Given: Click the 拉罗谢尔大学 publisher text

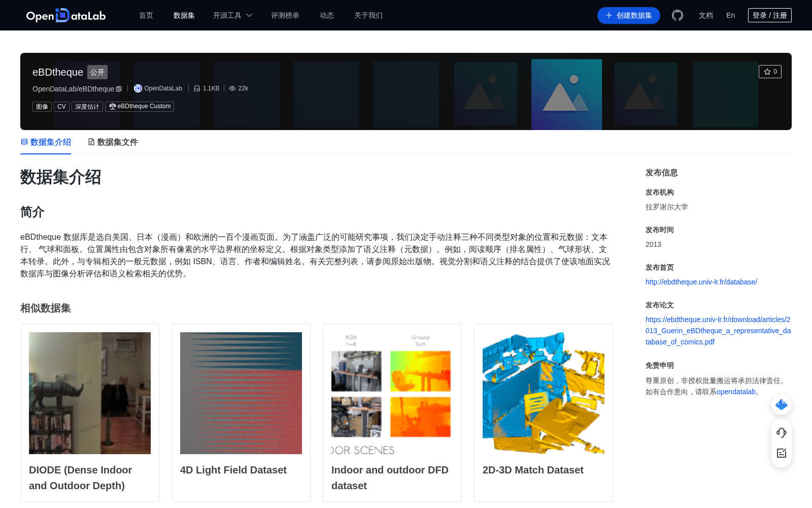Looking at the screenshot, I should [667, 207].
